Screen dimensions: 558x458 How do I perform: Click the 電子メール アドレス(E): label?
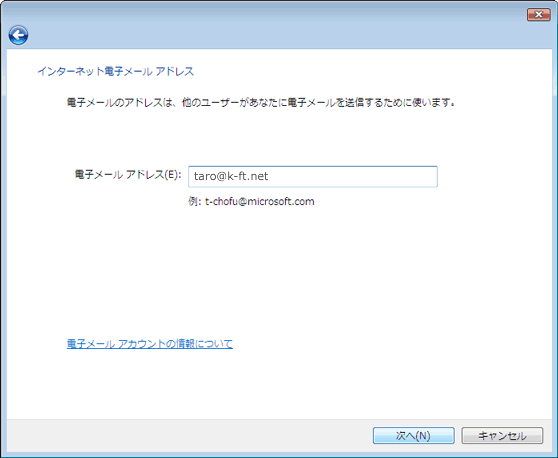(128, 175)
